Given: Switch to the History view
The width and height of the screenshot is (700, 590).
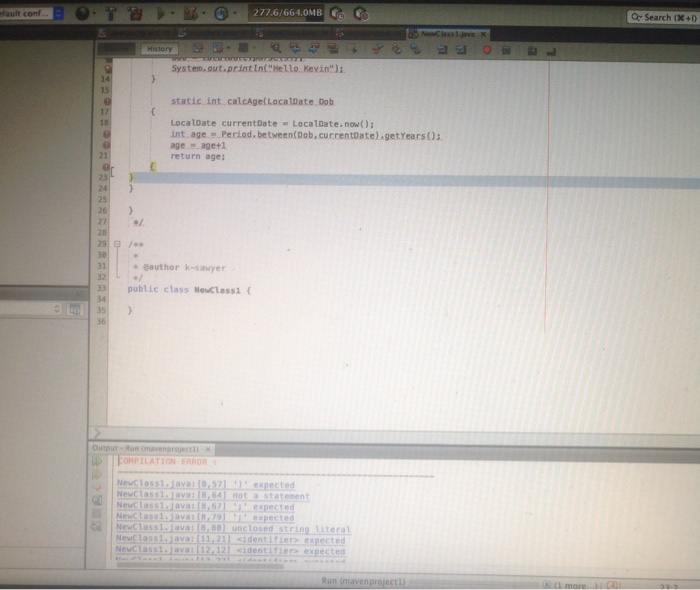Looking at the screenshot, I should click(x=159, y=49).
